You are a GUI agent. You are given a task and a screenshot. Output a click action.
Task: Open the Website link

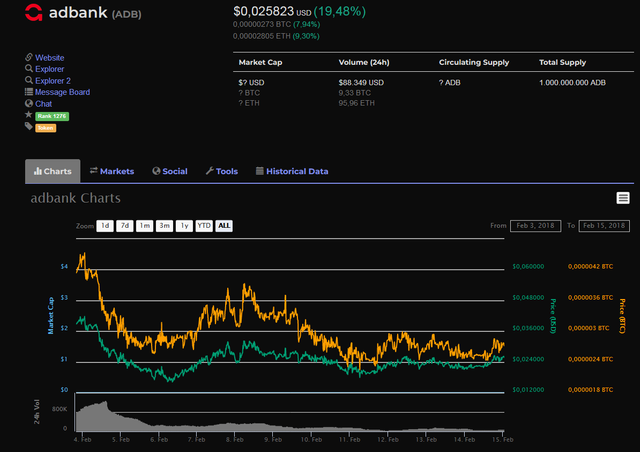(49, 58)
